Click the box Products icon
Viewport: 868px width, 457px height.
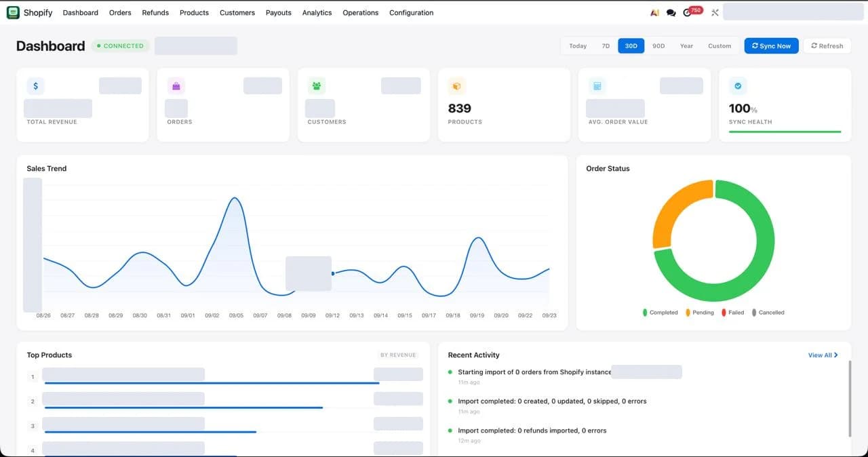pos(457,86)
